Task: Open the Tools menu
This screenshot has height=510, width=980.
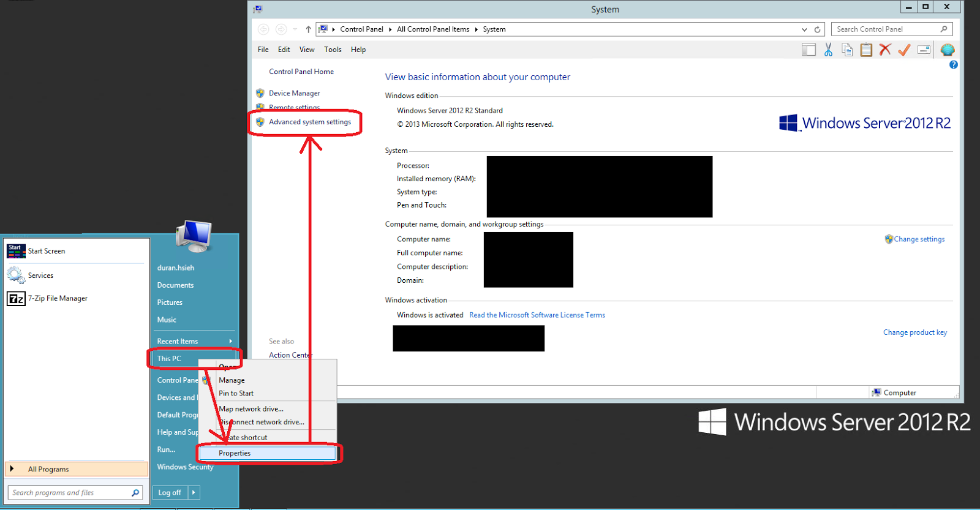Action: pyautogui.click(x=333, y=50)
